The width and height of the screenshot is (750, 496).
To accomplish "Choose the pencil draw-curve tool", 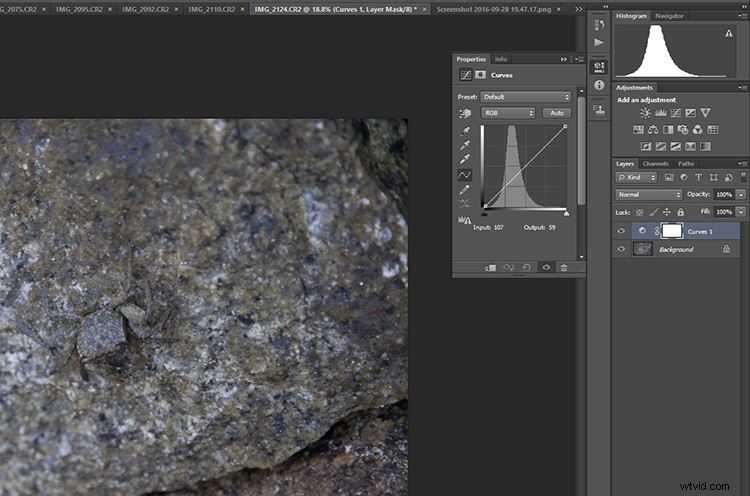I will tap(464, 190).
